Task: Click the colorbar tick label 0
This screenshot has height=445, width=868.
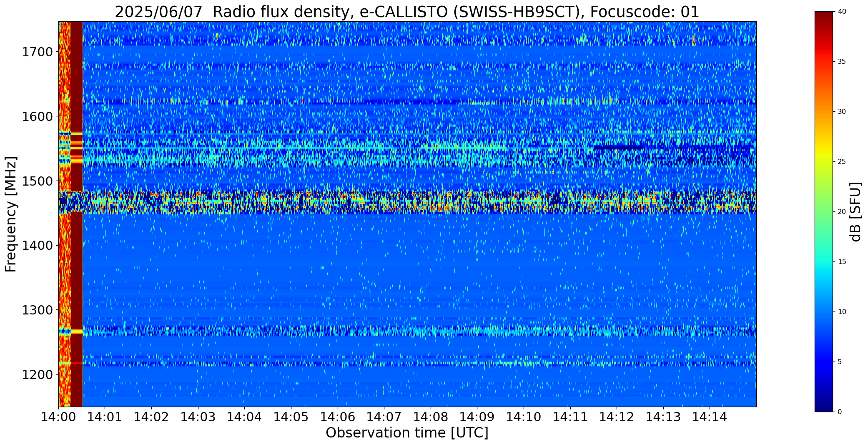Action: (x=840, y=412)
